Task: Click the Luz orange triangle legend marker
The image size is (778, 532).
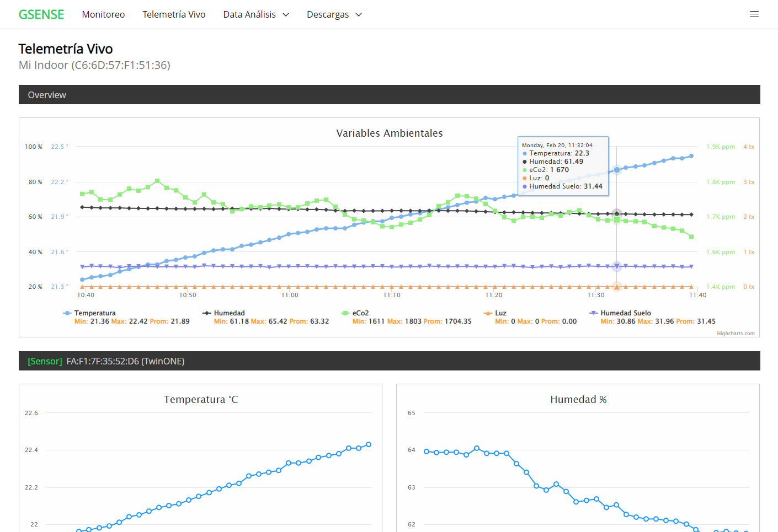Action: coord(488,313)
